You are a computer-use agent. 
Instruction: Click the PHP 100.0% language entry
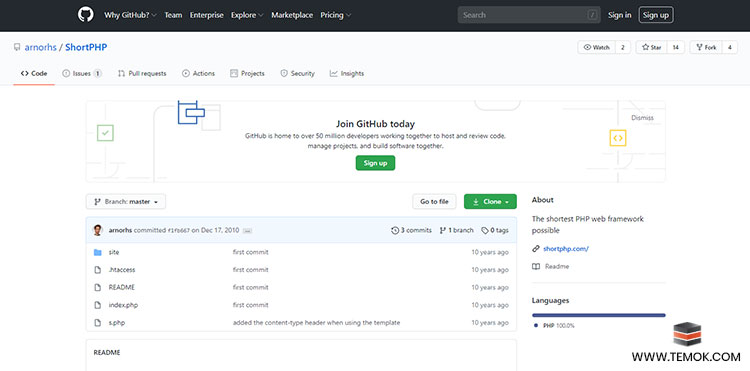(x=555, y=326)
